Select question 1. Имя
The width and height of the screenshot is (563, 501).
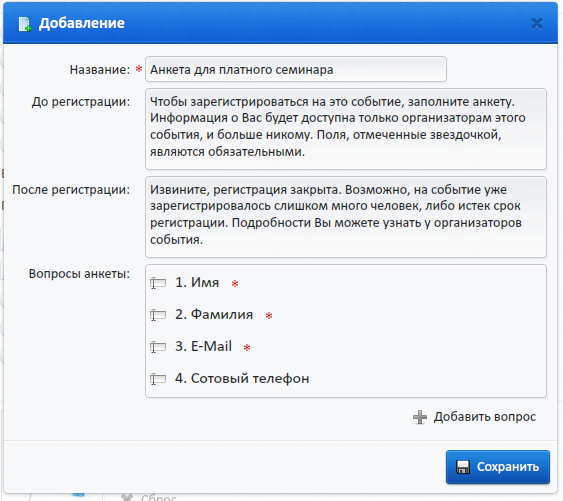coord(197,283)
